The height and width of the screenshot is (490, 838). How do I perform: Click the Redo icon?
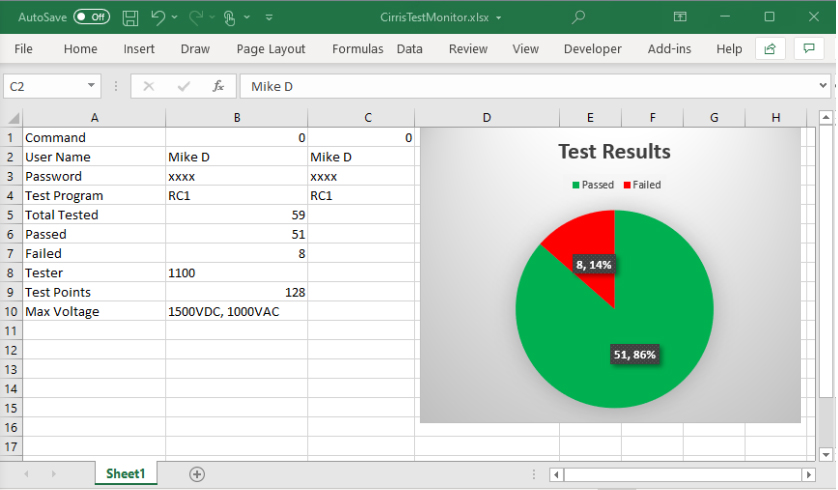[x=196, y=18]
